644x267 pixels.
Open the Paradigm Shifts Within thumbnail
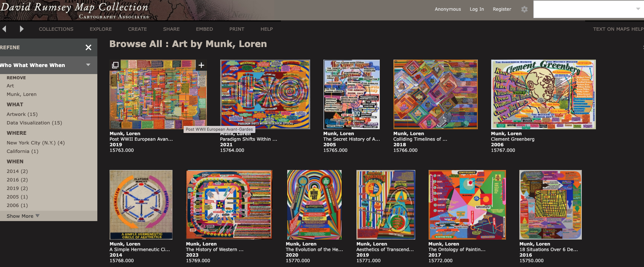point(265,94)
